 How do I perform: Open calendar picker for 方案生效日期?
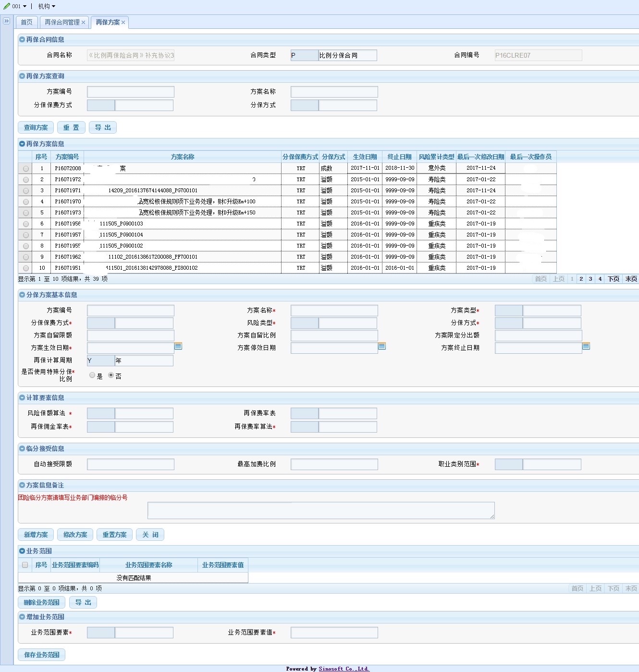coord(178,346)
